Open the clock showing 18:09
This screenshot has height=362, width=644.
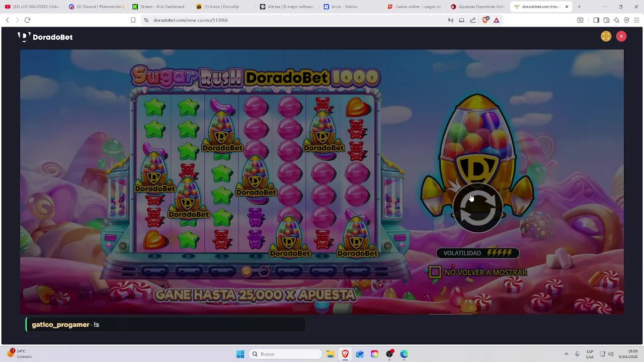tap(628, 353)
